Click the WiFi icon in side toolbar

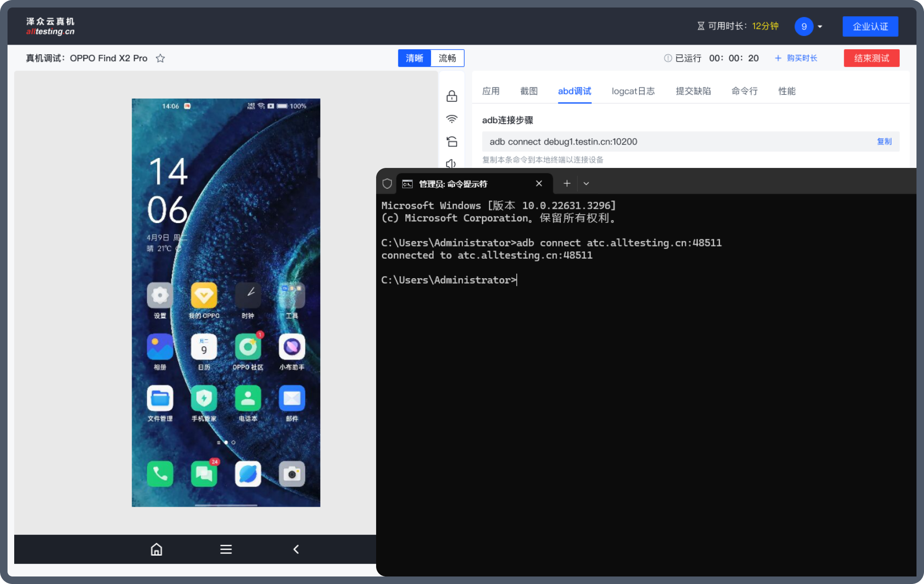click(451, 119)
